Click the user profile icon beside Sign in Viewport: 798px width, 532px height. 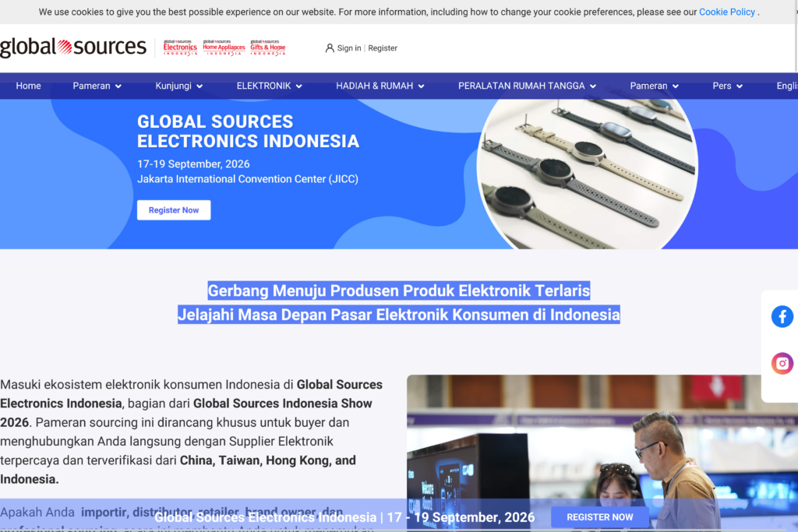pos(330,48)
